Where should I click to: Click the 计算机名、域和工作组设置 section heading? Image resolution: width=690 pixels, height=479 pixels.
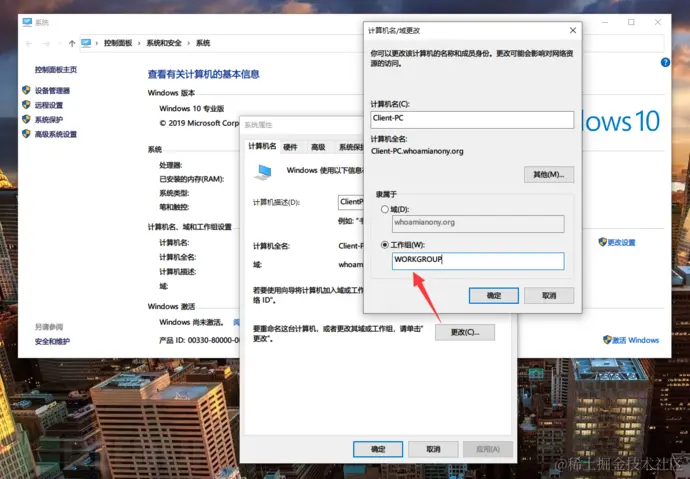point(190,227)
